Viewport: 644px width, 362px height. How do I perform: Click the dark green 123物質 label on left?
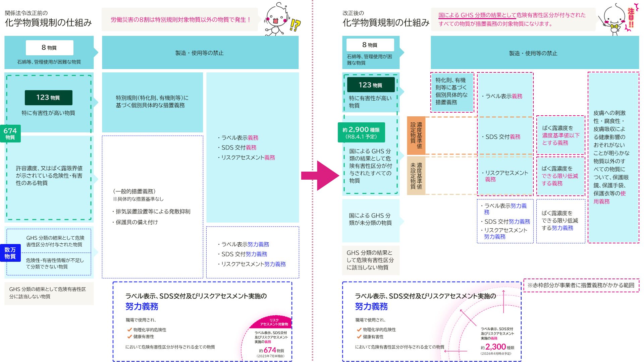[x=48, y=98]
